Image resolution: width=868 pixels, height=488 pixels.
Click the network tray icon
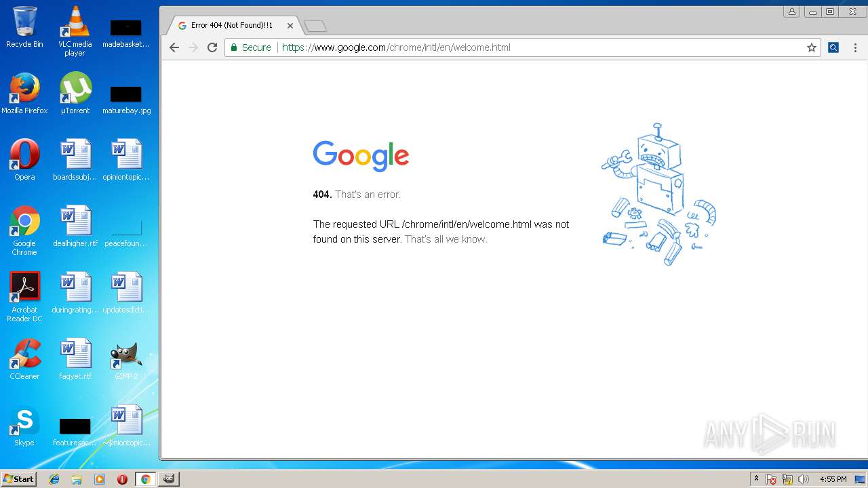point(787,479)
